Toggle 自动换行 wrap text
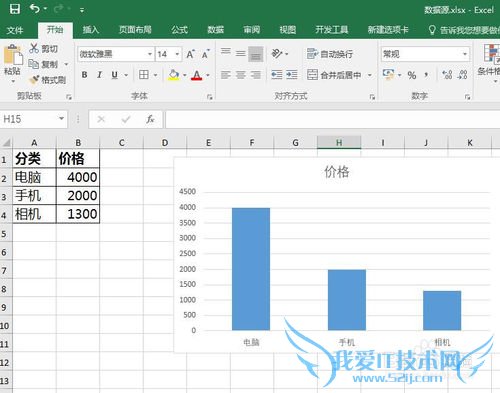 330,54
